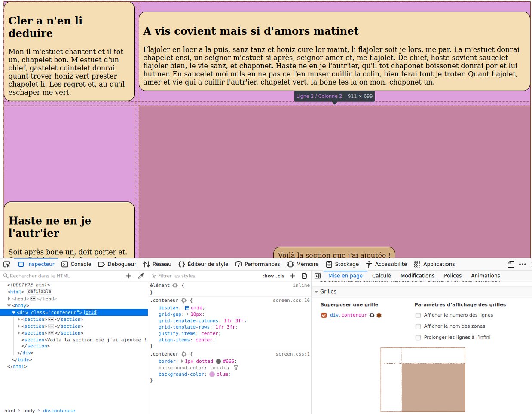Image resolution: width=532 pixels, height=414 pixels.
Task: Click the grid badge on div.conteneur
Action: (x=91, y=312)
